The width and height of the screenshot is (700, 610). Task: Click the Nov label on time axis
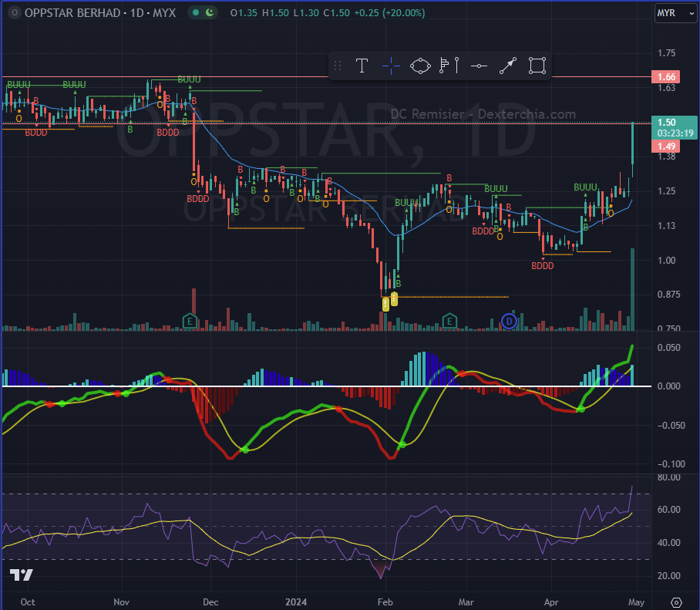coord(122,602)
